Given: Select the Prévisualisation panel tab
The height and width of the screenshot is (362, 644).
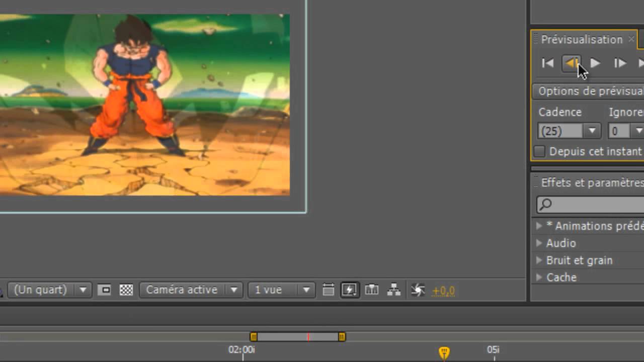Looking at the screenshot, I should pyautogui.click(x=582, y=39).
